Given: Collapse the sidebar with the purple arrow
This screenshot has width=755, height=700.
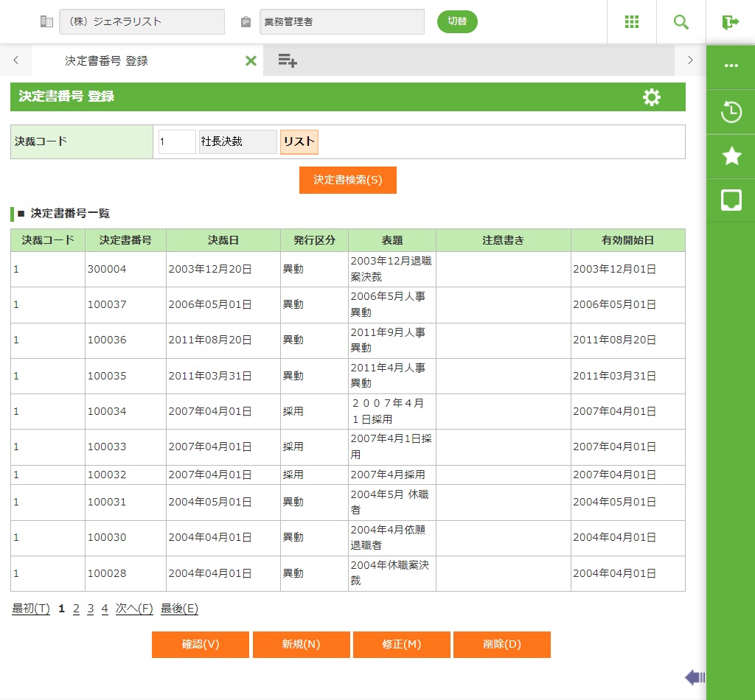Looking at the screenshot, I should (x=695, y=677).
